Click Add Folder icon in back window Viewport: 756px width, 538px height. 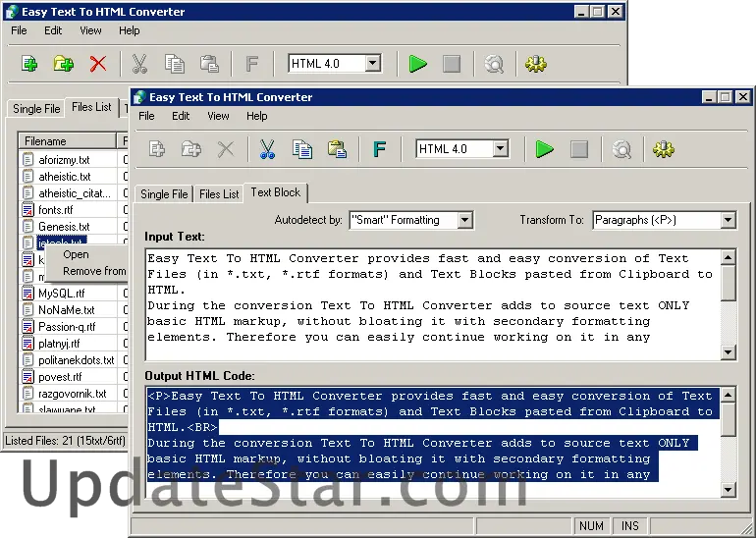(x=64, y=64)
